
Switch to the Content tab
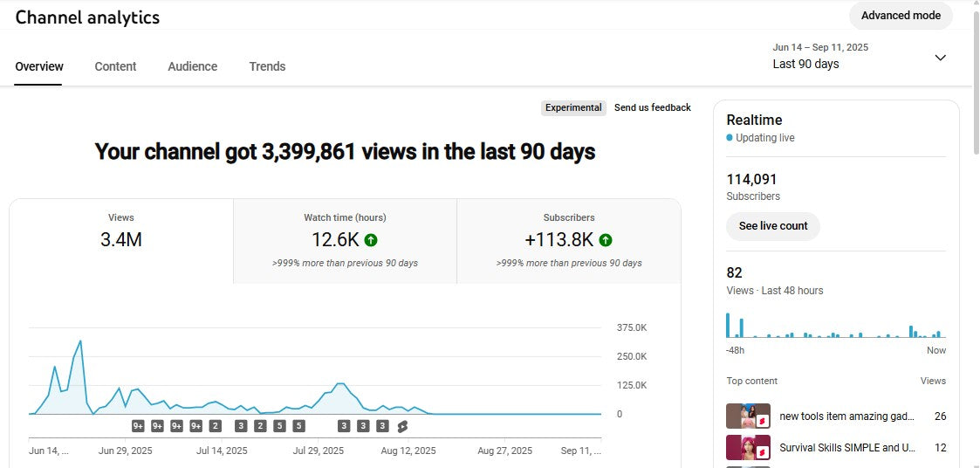tap(115, 66)
